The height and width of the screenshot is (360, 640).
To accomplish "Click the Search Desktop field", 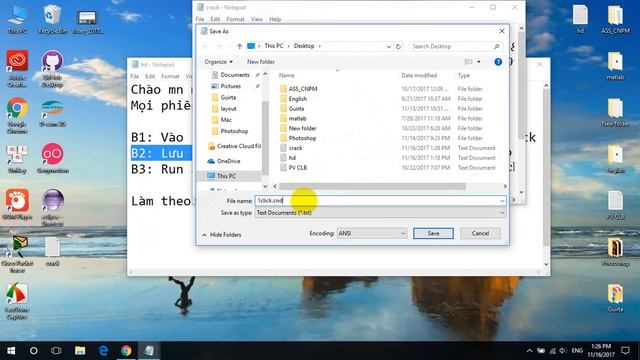I will [455, 47].
